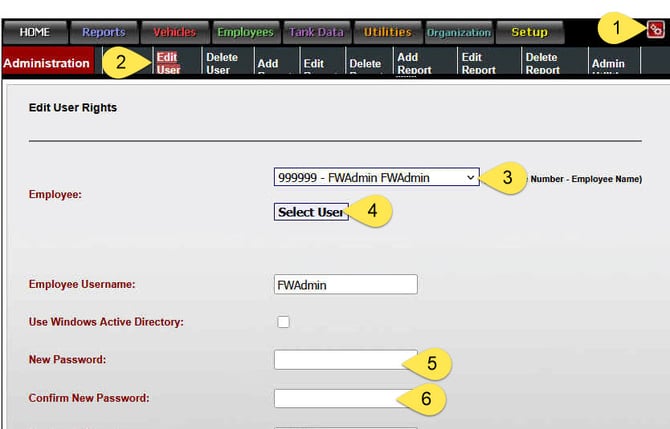Image resolution: width=670 pixels, height=429 pixels.
Task: Focus the Employee Username field containing FWAdmin
Action: (346, 285)
